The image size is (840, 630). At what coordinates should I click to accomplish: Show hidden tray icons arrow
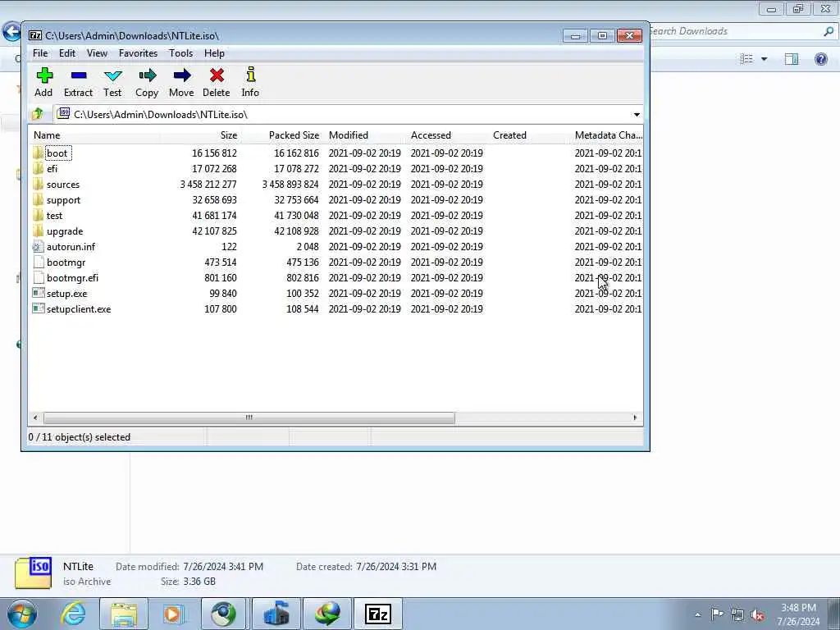[x=697, y=614]
